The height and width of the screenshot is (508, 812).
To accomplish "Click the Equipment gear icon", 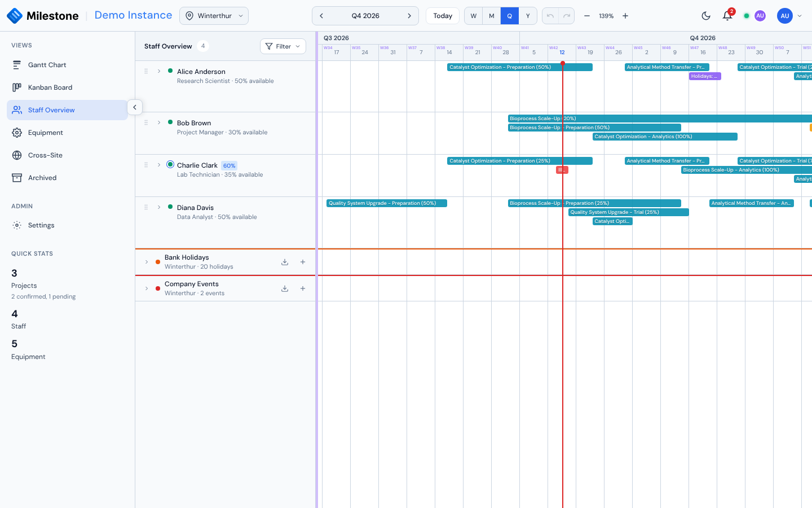I will 17,133.
